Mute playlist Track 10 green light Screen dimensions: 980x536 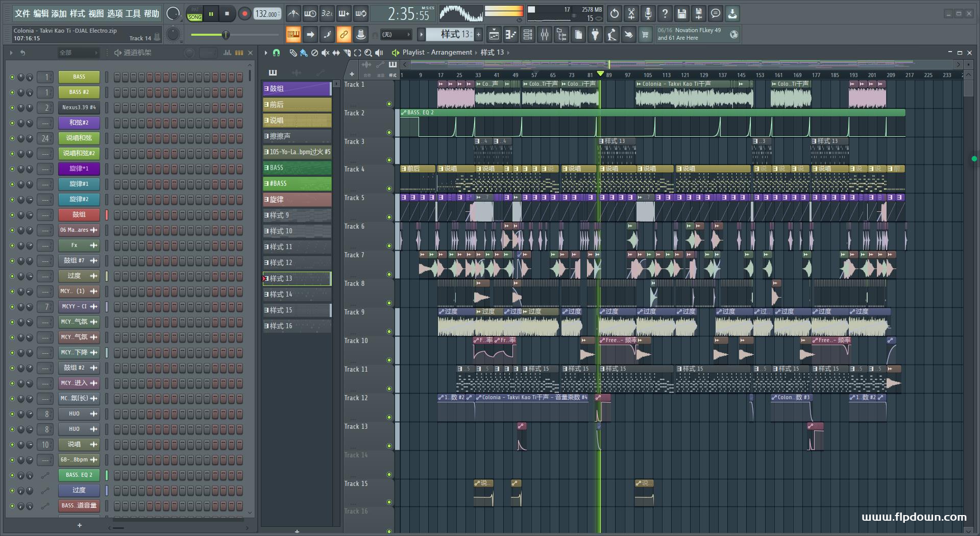pos(389,360)
